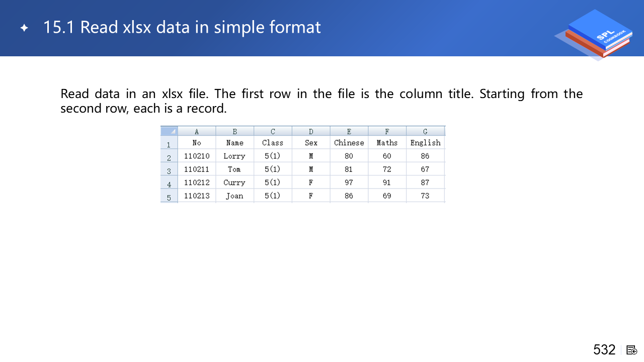644x362 pixels.
Task: Select column header A in the spreadsheet
Action: pos(197,131)
